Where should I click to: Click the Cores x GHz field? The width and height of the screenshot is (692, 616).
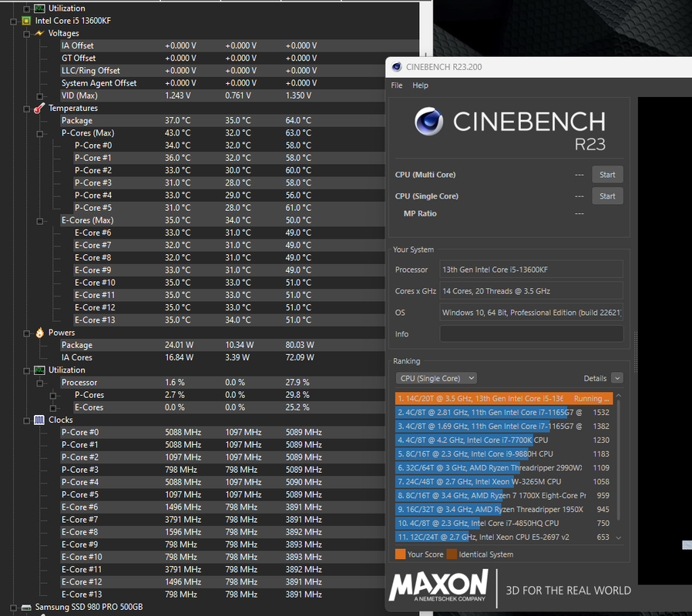click(x=532, y=291)
